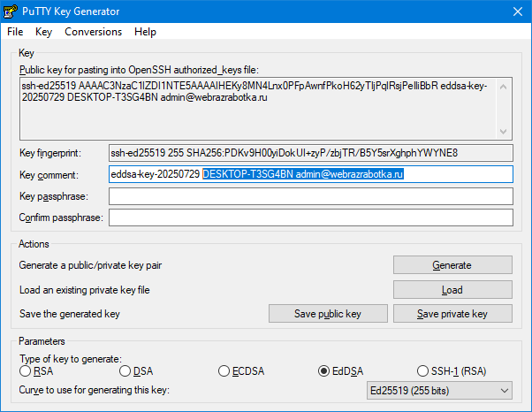Click in the Confirm passphrase field
532x412 pixels.
(x=310, y=217)
